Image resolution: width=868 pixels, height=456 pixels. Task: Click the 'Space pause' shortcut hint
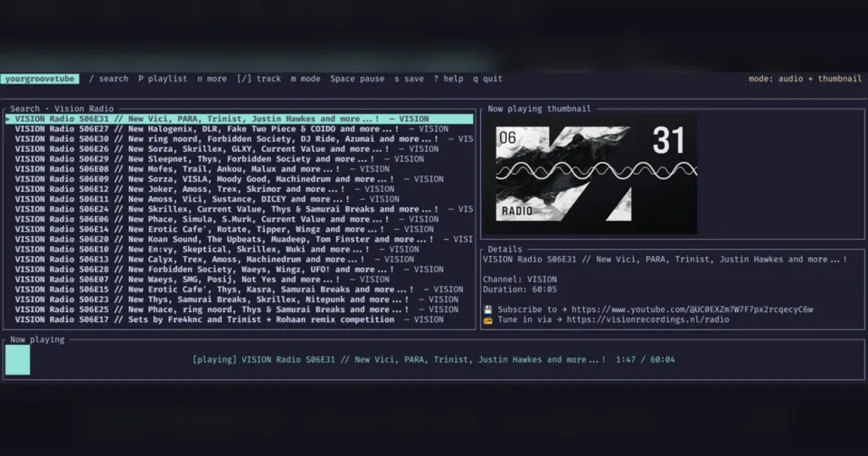coord(357,79)
